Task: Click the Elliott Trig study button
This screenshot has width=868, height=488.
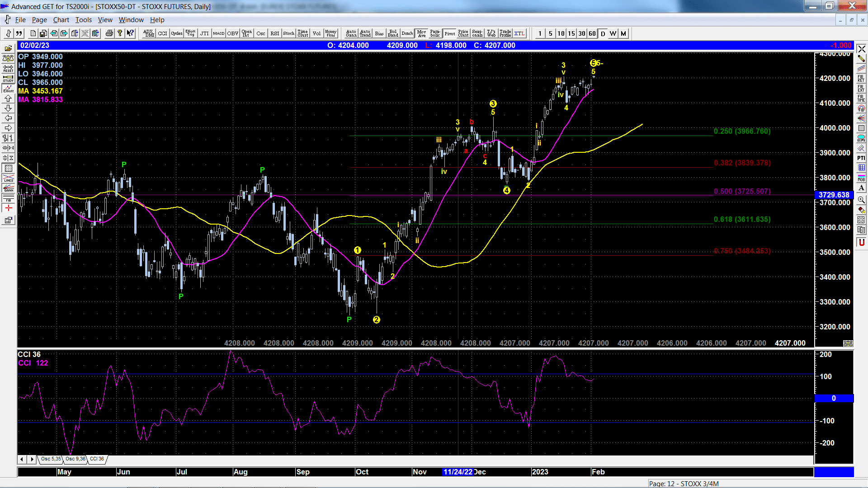Action: click(190, 33)
